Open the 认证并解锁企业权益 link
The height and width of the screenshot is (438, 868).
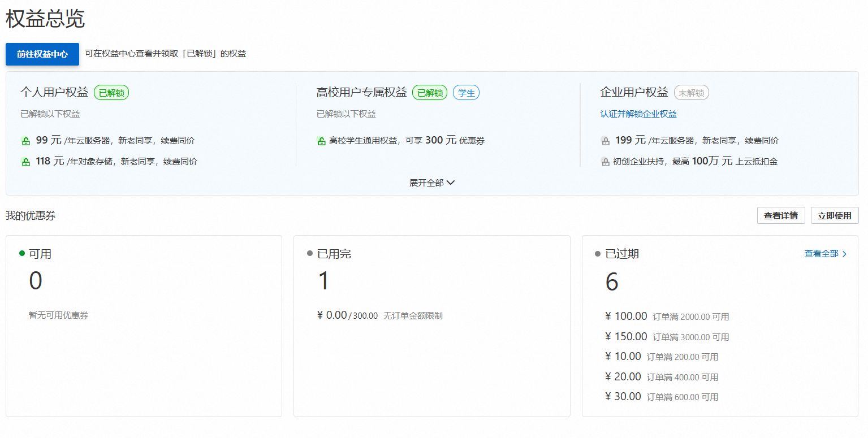pos(638,114)
